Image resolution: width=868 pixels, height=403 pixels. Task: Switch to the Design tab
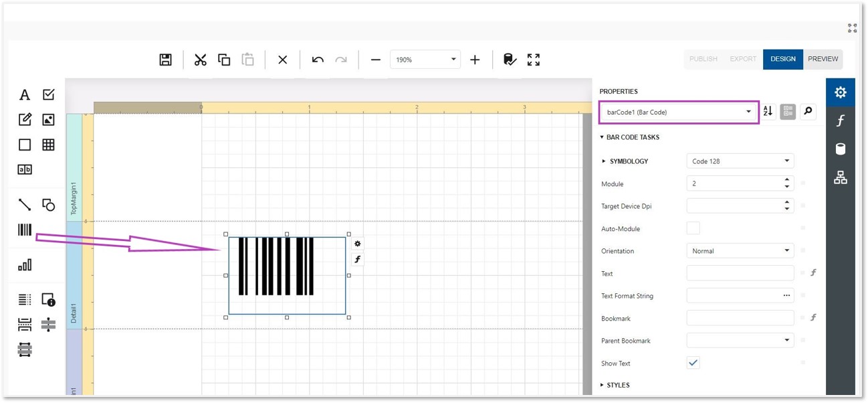(782, 59)
